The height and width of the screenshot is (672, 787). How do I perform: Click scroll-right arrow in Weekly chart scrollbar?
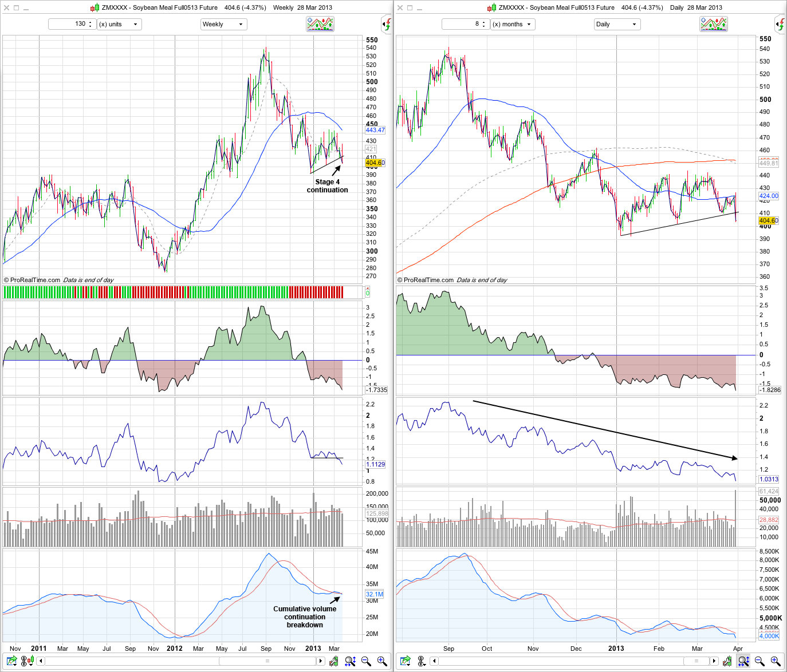point(320,661)
